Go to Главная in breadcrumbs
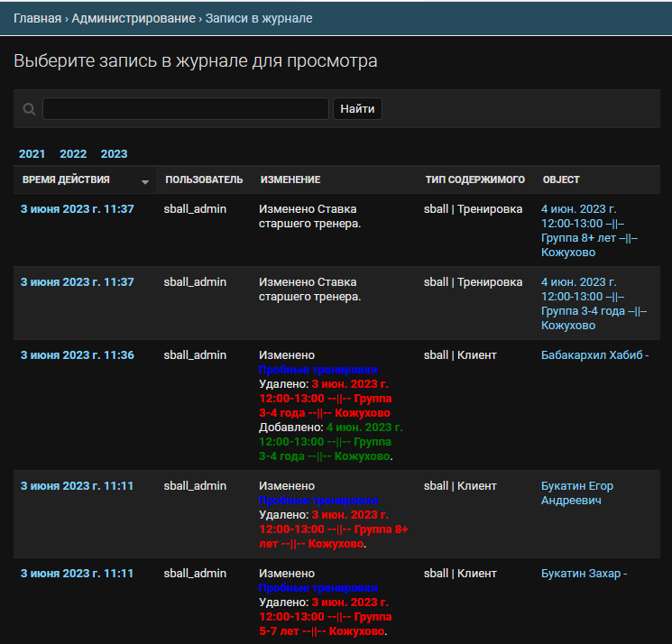The width and height of the screenshot is (672, 644). (x=37, y=18)
